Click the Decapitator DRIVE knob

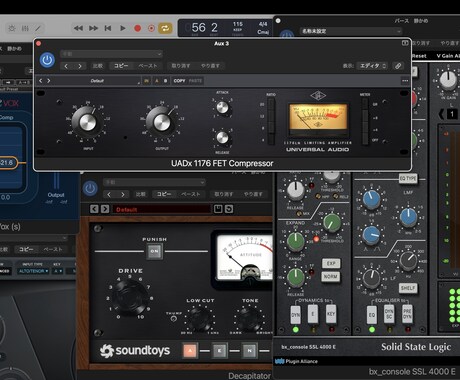[130, 296]
